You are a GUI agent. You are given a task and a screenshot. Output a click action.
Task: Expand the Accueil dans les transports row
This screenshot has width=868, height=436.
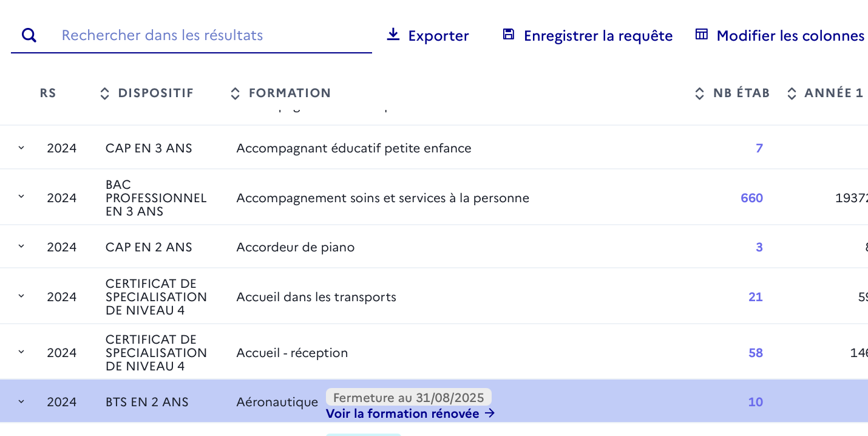21,296
